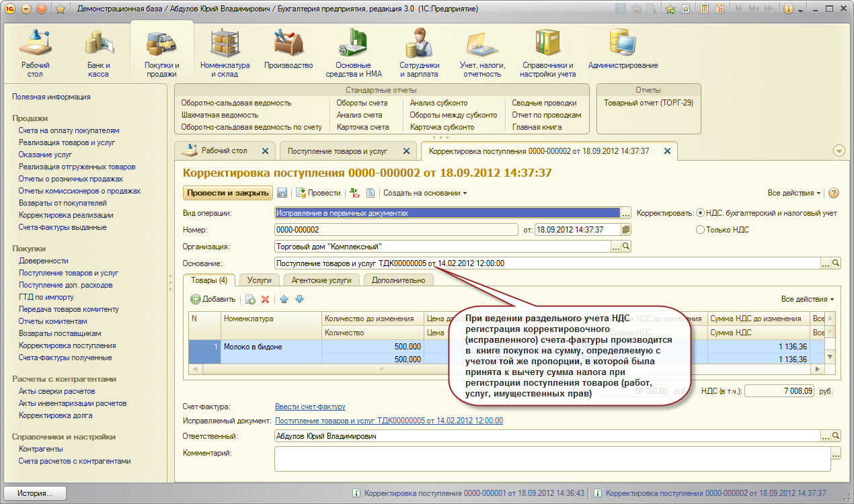This screenshot has width=854, height=504.
Task: Open the Услуги tab
Action: click(259, 280)
